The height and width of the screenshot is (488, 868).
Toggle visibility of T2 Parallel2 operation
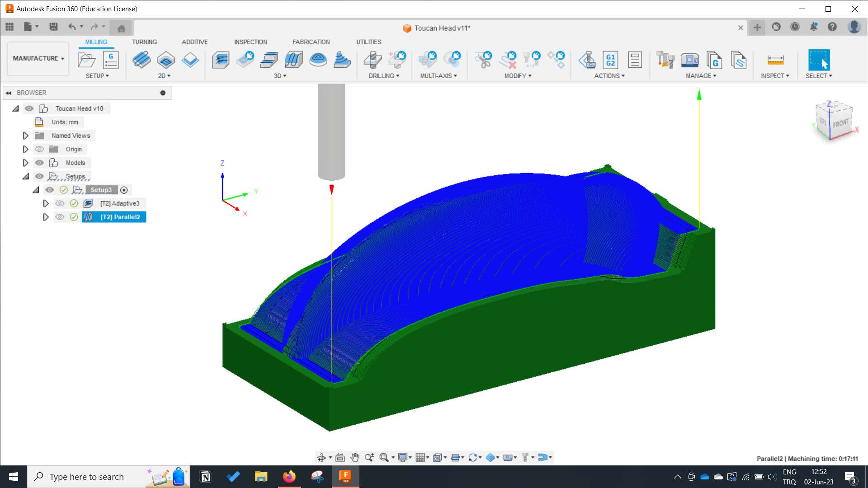coord(59,216)
